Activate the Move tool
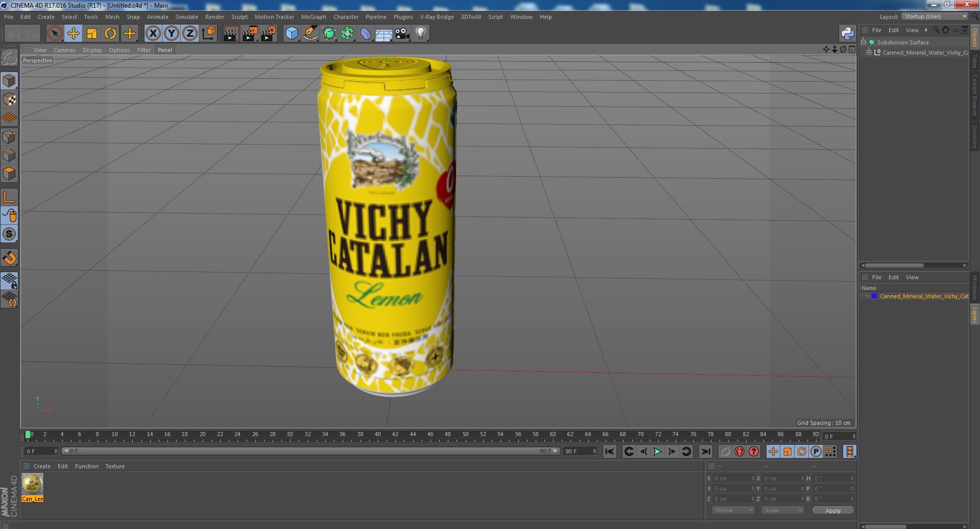 73,34
